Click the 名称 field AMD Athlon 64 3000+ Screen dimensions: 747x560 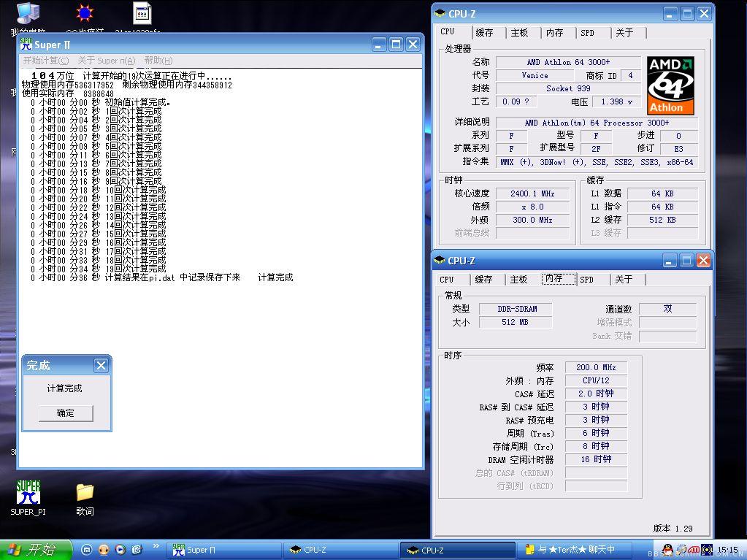[568, 62]
